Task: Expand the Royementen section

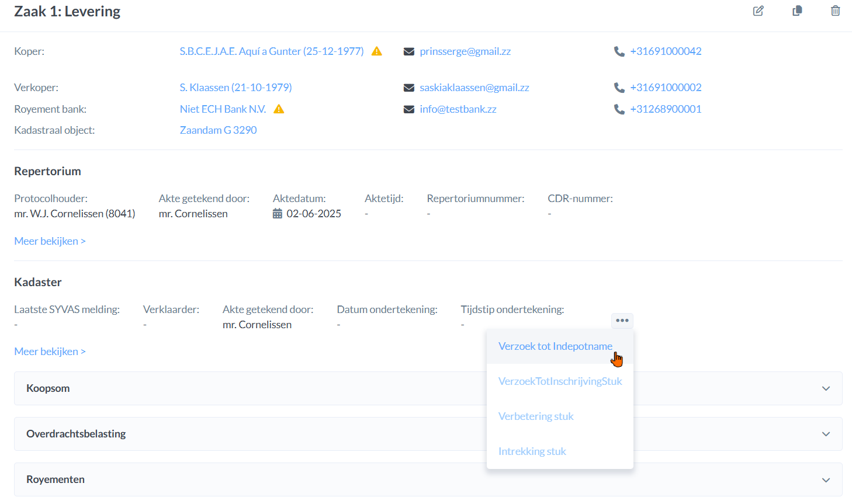Action: pyautogui.click(x=826, y=479)
